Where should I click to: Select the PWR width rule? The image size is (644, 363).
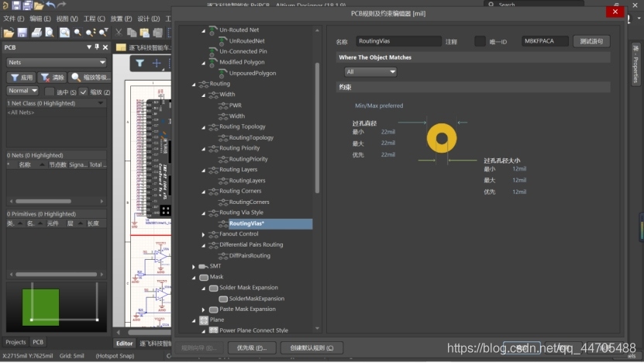(x=235, y=105)
